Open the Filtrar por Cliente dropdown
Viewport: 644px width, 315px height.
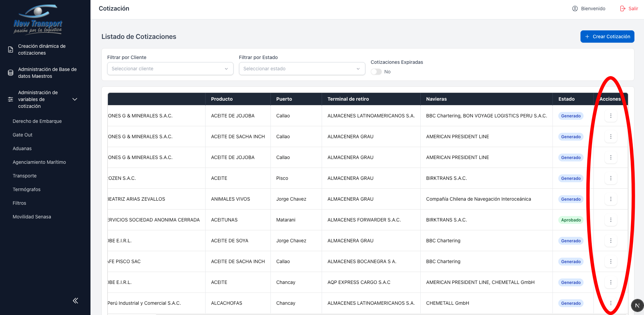pyautogui.click(x=170, y=69)
